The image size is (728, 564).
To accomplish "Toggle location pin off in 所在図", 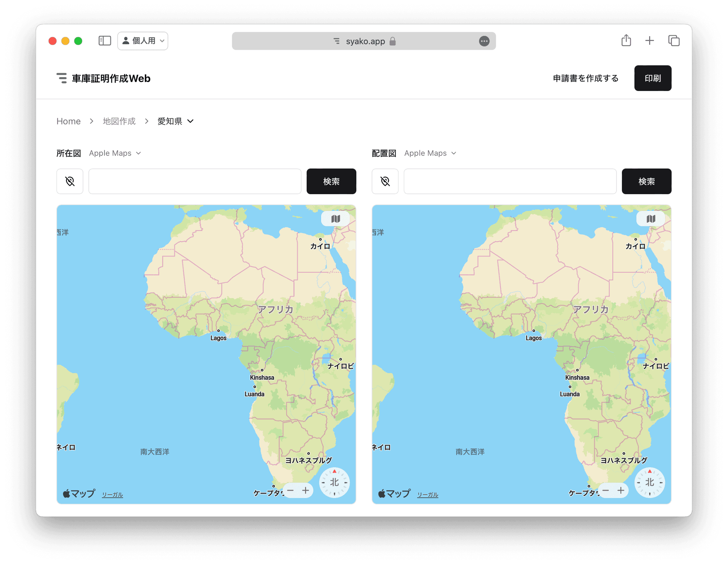I will pyautogui.click(x=70, y=181).
